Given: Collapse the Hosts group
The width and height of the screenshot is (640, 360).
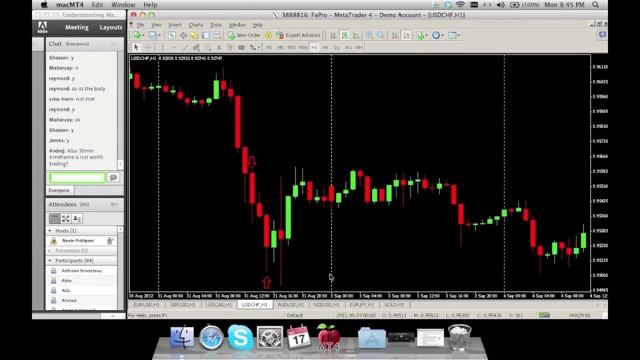Looking at the screenshot, I should point(50,231).
